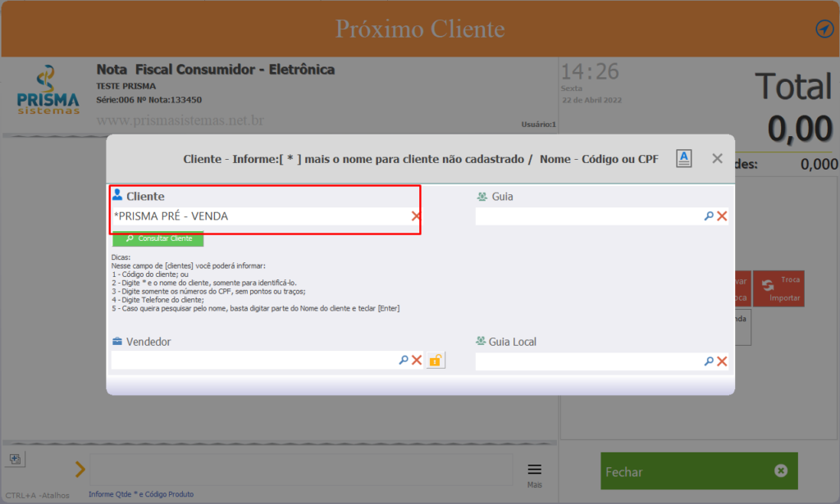Click the Cliente name input field

point(261,216)
